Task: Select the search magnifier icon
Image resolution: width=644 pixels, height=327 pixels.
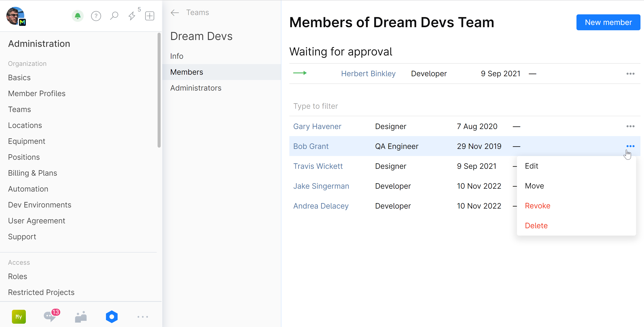Action: (114, 16)
